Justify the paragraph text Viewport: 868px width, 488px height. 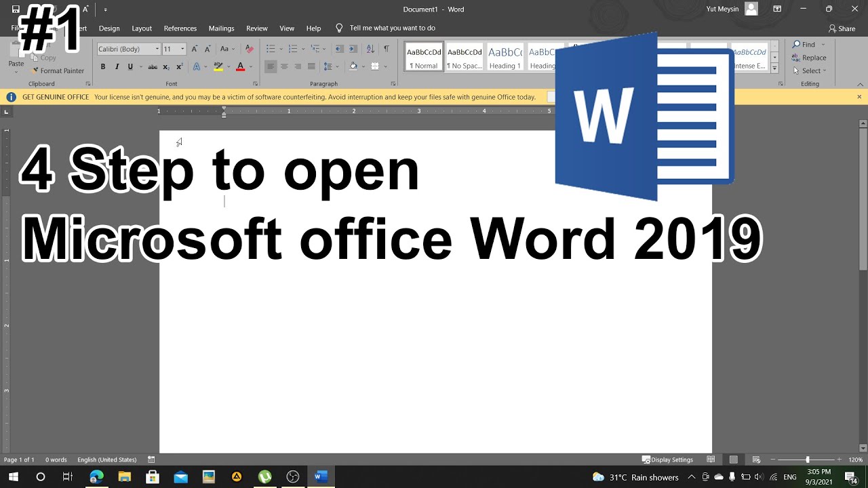click(x=311, y=66)
